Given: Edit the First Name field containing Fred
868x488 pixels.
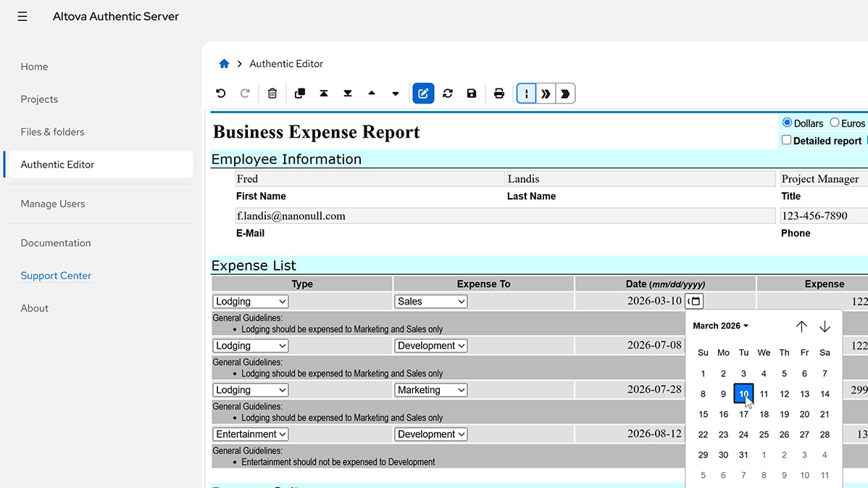Looking at the screenshot, I should 370,179.
